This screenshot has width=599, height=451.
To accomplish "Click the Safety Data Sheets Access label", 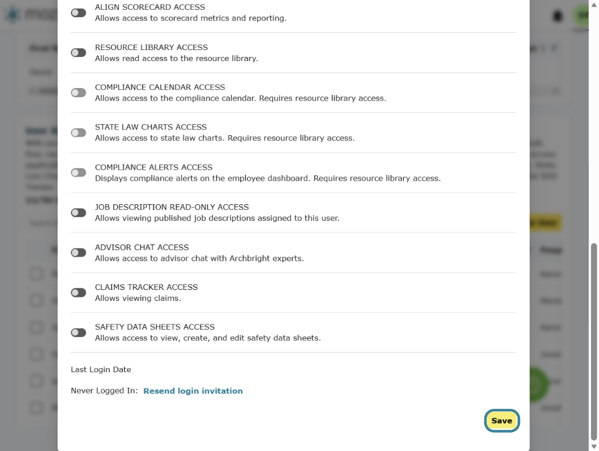I will pyautogui.click(x=155, y=327).
